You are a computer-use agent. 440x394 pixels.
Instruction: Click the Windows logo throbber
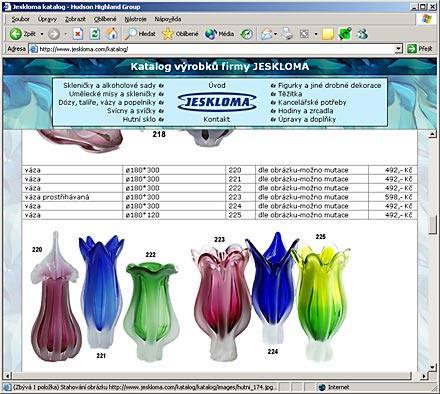pos(427,18)
